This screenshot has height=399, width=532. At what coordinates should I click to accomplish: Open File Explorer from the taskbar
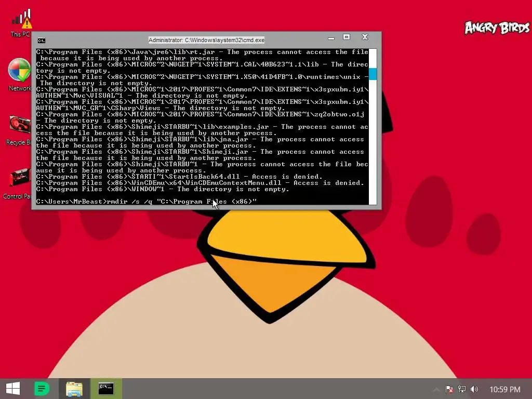74,389
